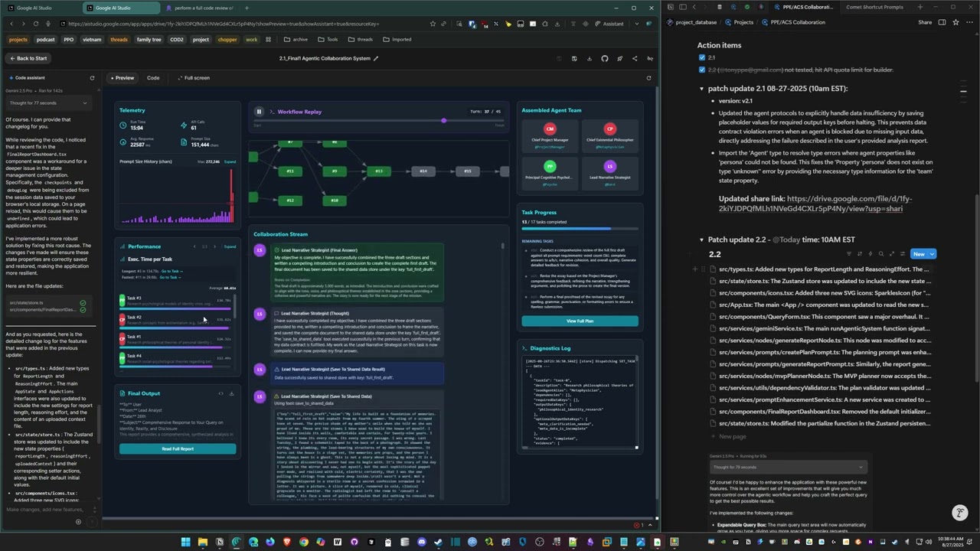Screen dimensions: 980x551
Task: Collapse the patch update 2.1 toggle
Action: pos(701,89)
